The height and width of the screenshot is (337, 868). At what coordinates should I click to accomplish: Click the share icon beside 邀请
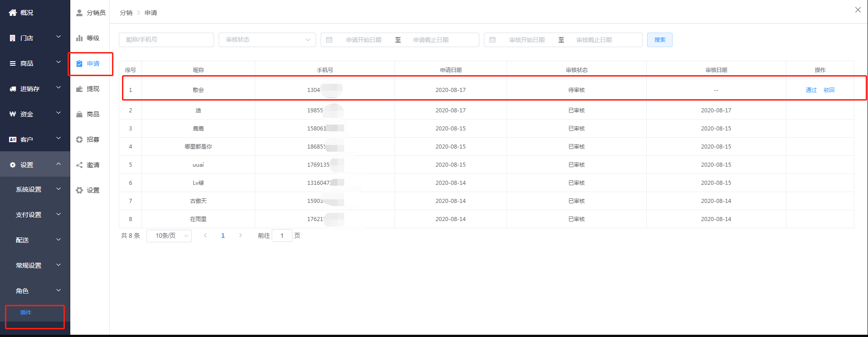79,165
